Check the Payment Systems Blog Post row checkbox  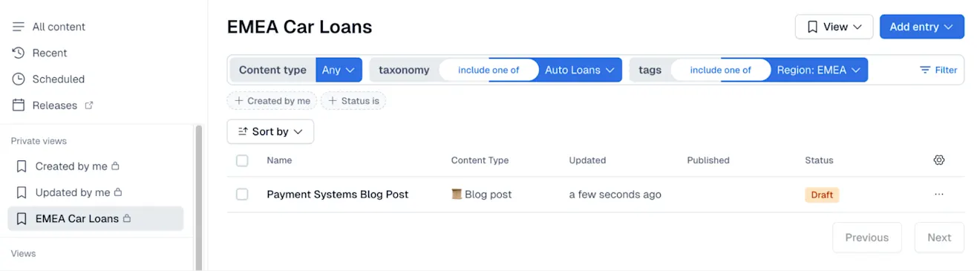pos(242,195)
